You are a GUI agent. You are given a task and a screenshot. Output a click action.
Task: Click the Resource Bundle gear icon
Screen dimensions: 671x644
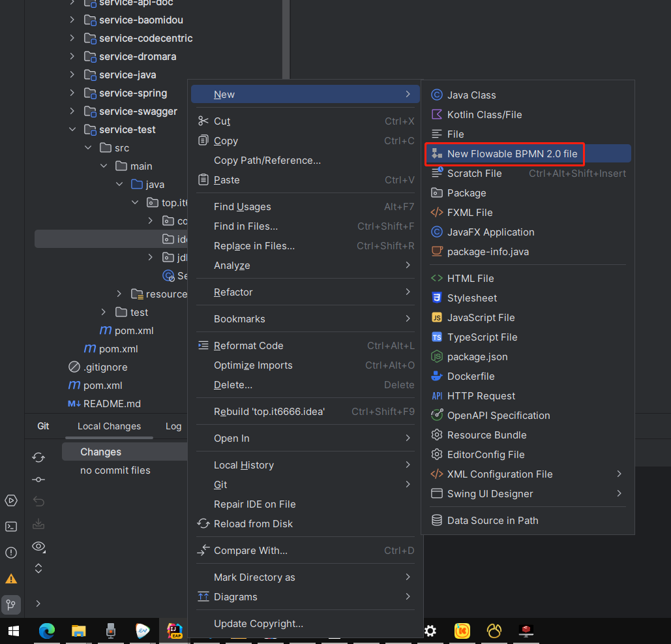[436, 435]
